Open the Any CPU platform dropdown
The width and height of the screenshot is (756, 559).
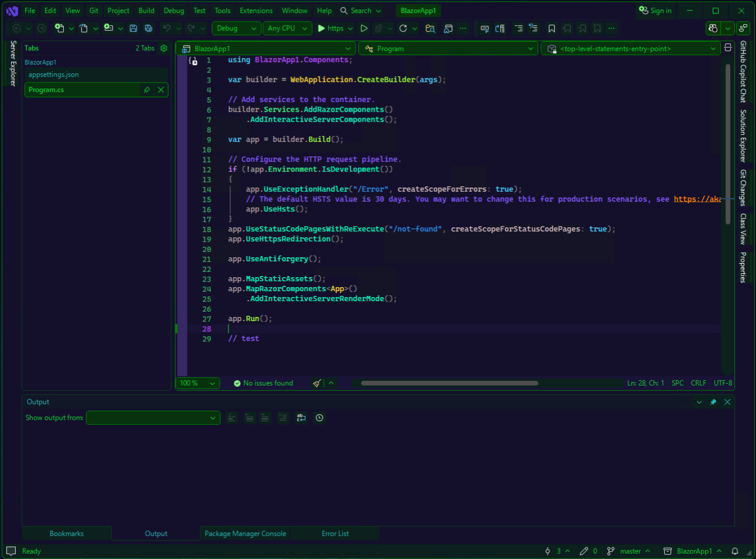[x=287, y=28]
